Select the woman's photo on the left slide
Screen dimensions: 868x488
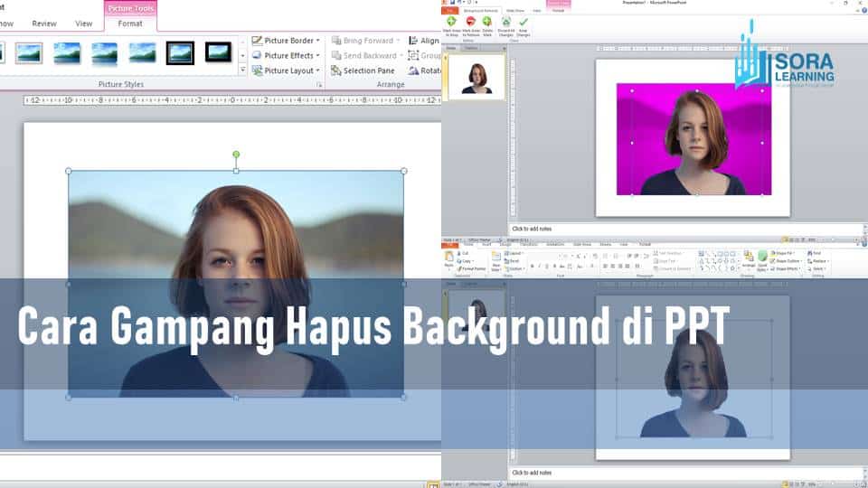point(236,284)
